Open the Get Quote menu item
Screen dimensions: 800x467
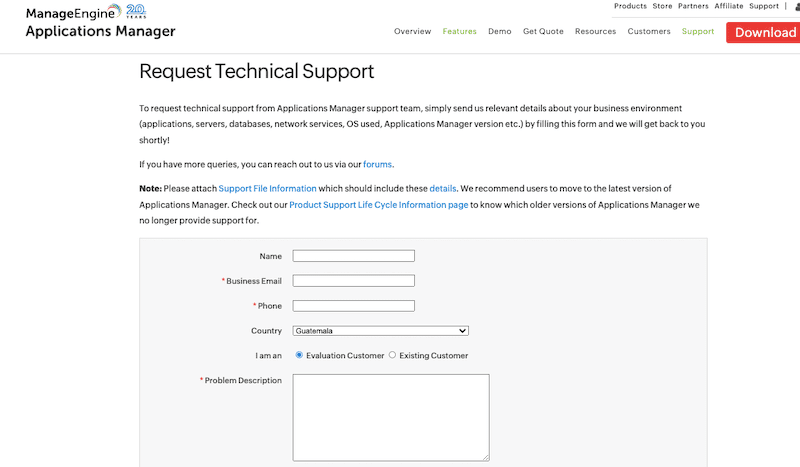pyautogui.click(x=543, y=31)
